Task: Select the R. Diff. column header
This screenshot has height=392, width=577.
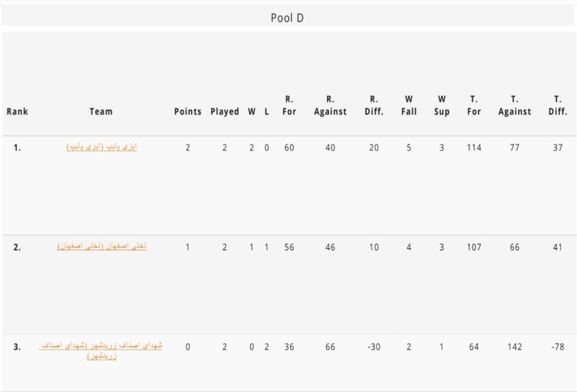Action: pos(374,105)
